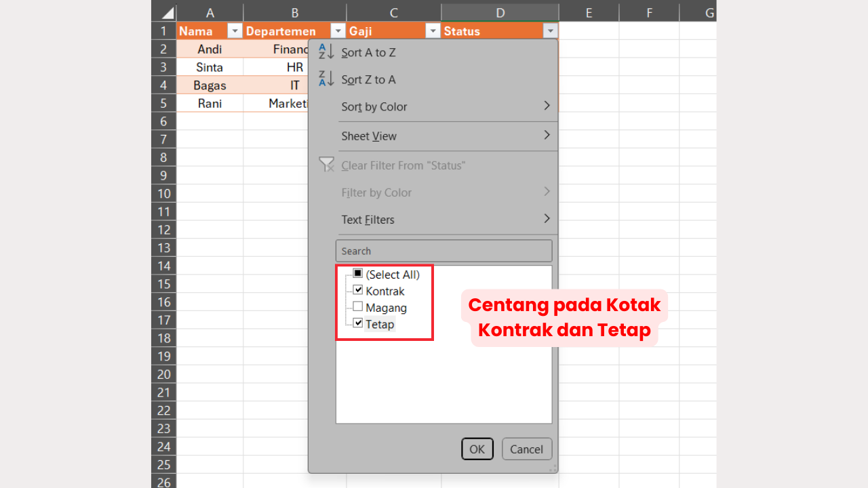Click the Clear Filter funnel icon
The image size is (868, 488).
pyautogui.click(x=326, y=164)
